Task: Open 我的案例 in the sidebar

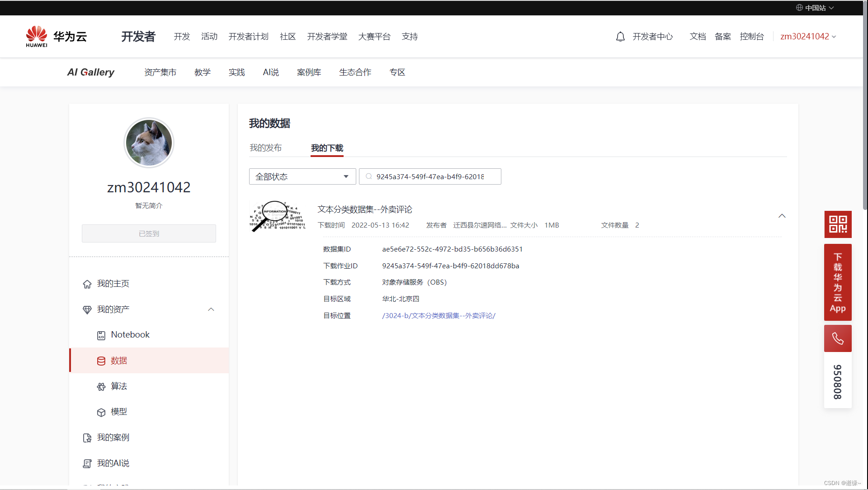Action: coord(113,438)
